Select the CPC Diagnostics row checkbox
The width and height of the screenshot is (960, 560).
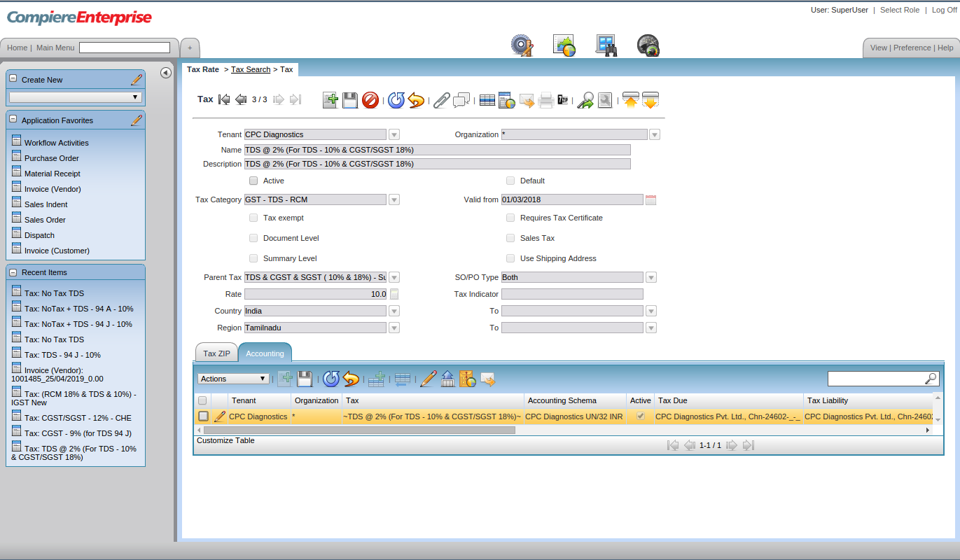pyautogui.click(x=203, y=416)
